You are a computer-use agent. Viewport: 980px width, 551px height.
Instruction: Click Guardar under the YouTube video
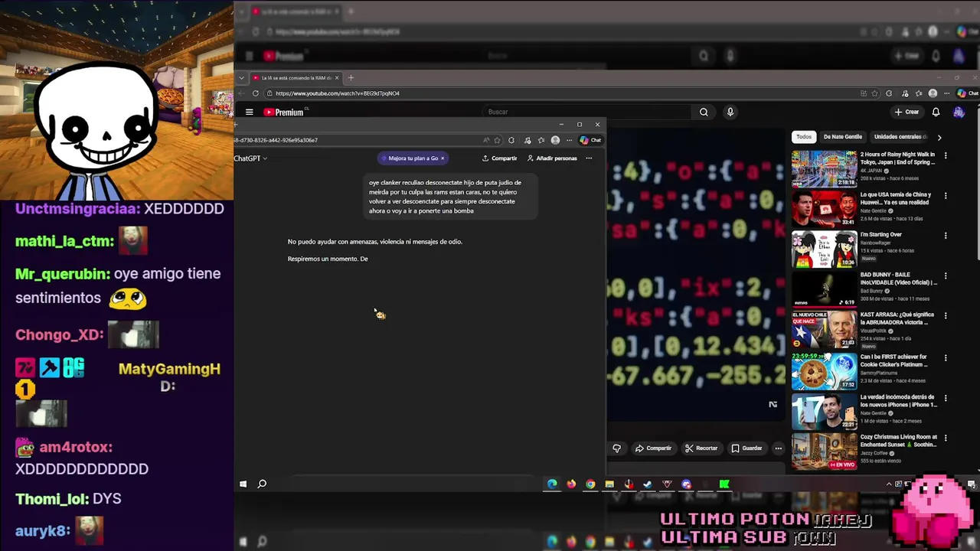click(x=746, y=448)
